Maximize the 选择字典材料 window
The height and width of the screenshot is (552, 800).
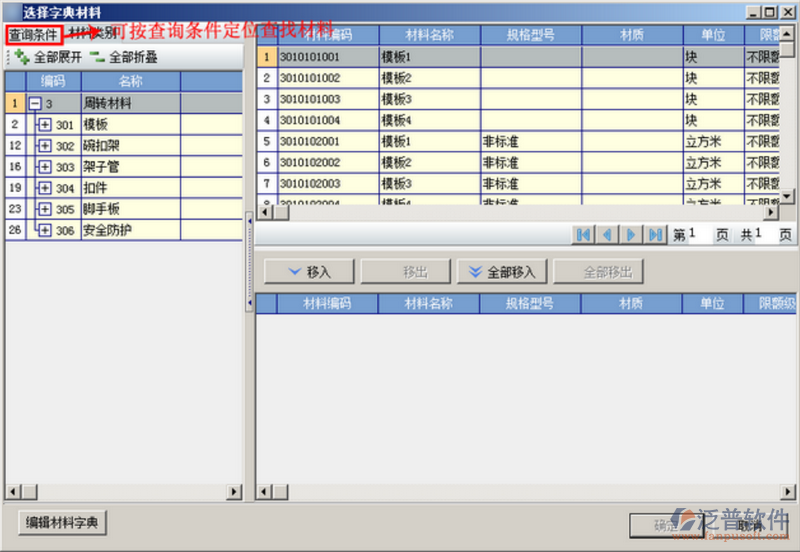[769, 12]
